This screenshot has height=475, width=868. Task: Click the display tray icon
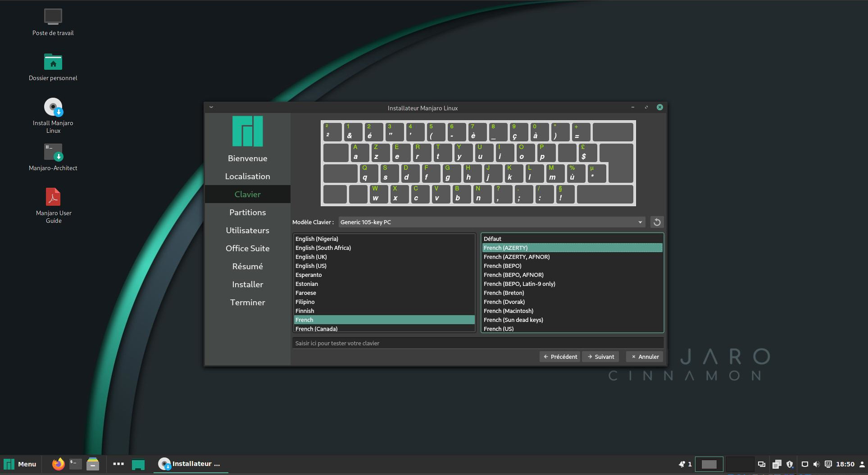pos(805,464)
